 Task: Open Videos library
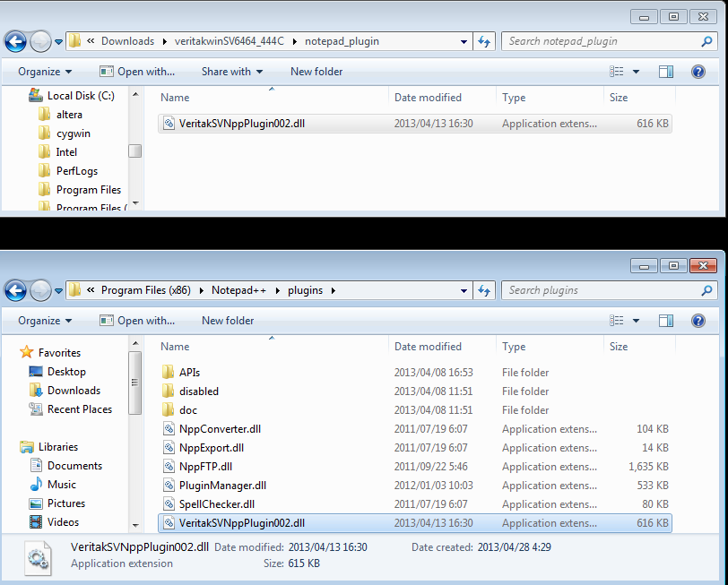(x=54, y=522)
